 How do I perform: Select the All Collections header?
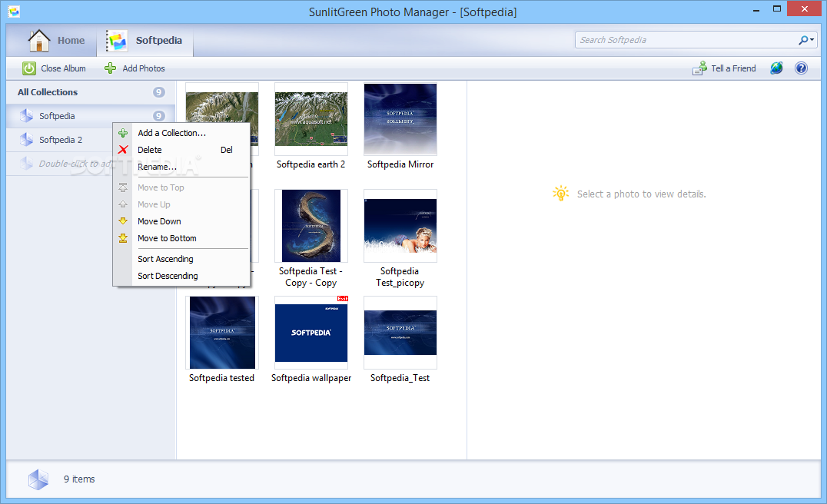pyautogui.click(x=91, y=92)
